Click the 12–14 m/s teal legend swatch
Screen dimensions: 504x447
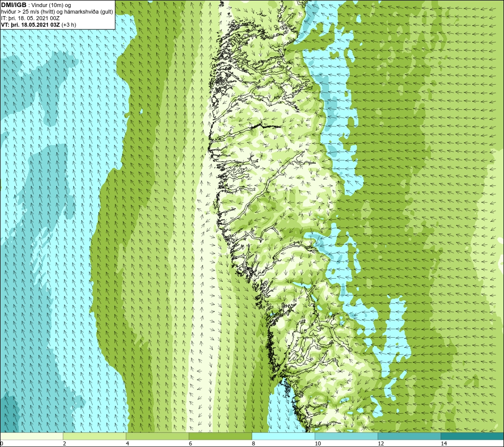pyautogui.click(x=409, y=436)
